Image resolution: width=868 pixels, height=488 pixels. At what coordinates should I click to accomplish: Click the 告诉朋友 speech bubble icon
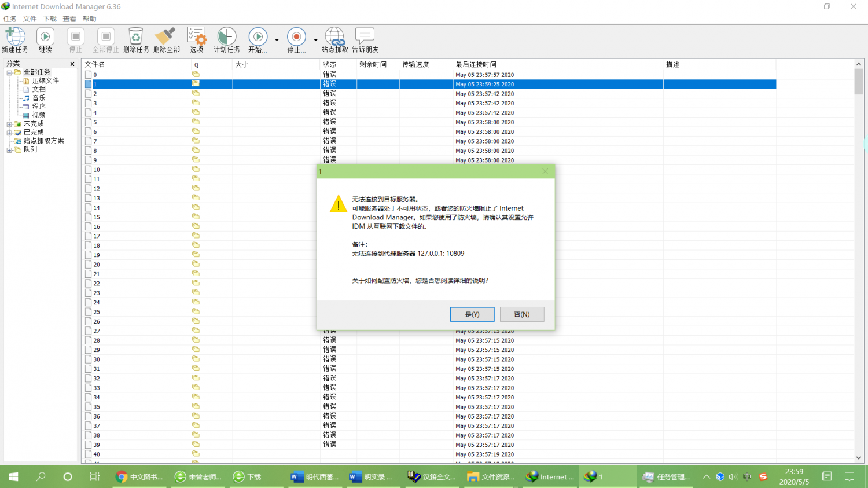tap(365, 39)
